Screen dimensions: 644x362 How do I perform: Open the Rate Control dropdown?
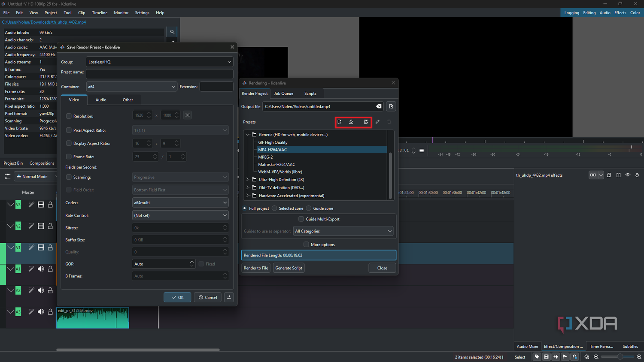click(x=180, y=215)
